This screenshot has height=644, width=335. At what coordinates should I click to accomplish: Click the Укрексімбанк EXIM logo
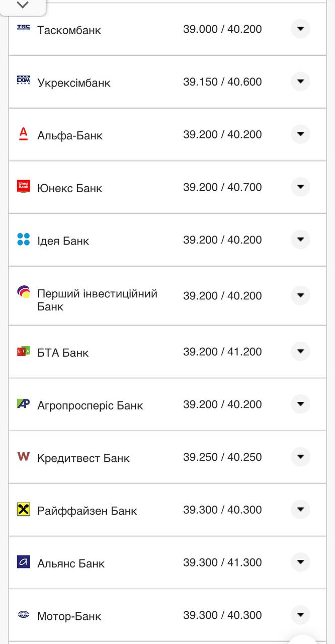tap(24, 80)
